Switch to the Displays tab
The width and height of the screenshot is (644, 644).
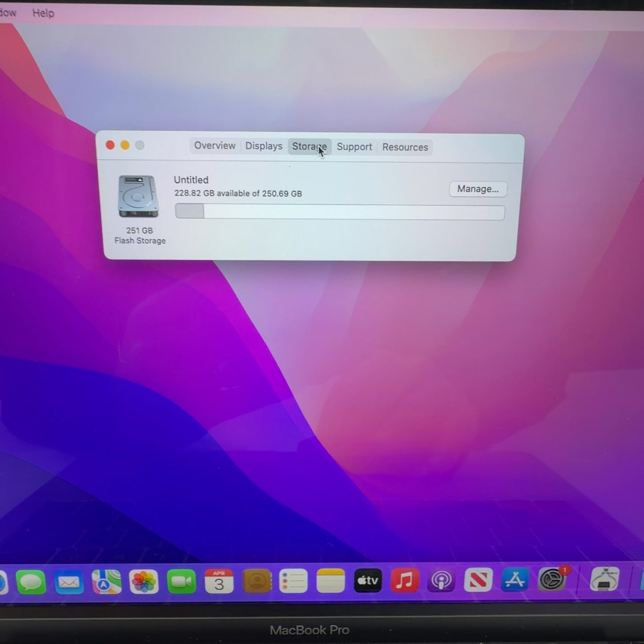click(x=264, y=146)
